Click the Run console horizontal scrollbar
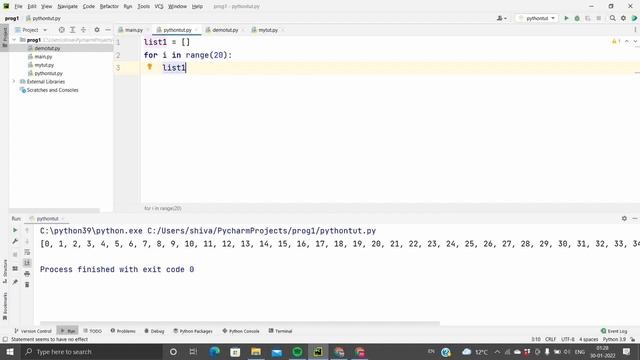640x360 pixels. coord(240,323)
